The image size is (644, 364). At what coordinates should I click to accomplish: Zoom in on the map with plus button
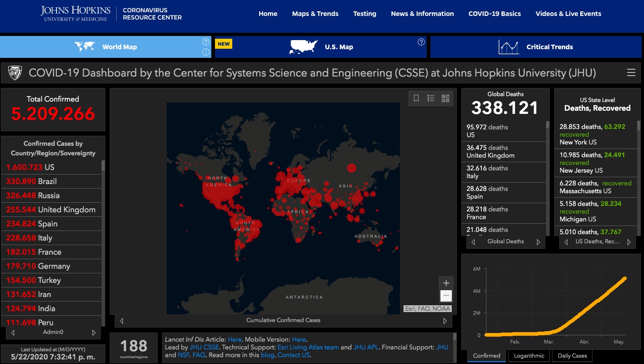[x=446, y=283]
